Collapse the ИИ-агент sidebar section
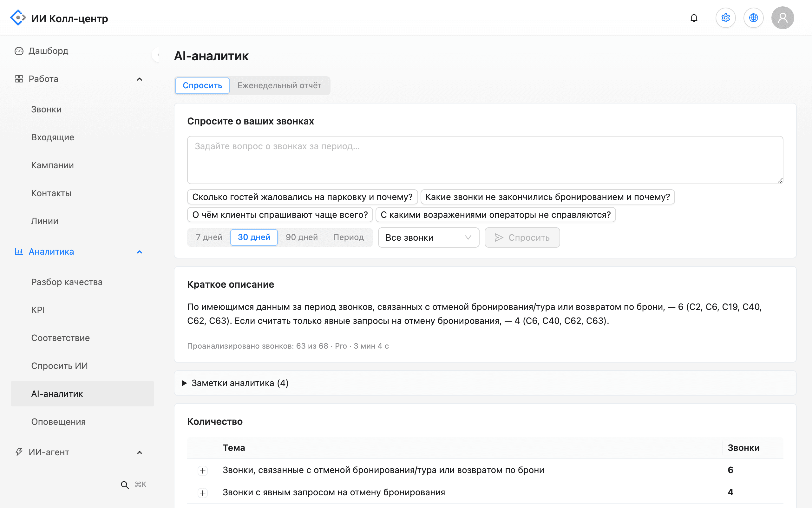812x508 pixels. point(140,452)
